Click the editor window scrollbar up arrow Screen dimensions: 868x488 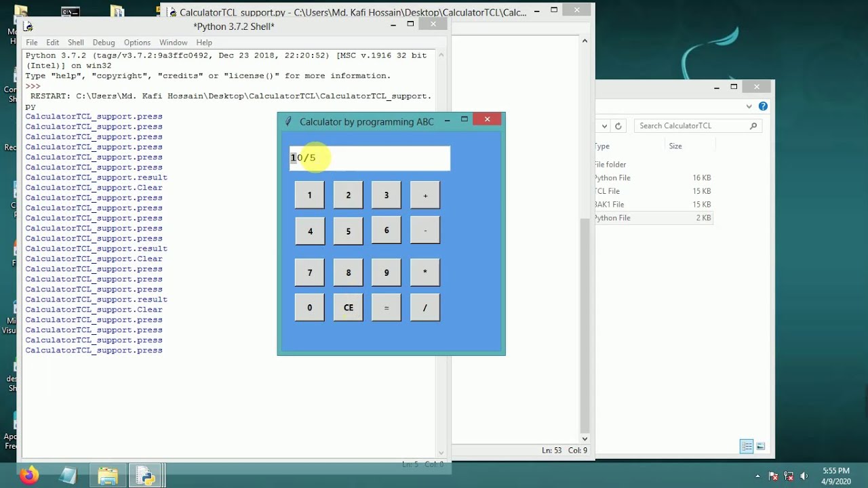(585, 41)
